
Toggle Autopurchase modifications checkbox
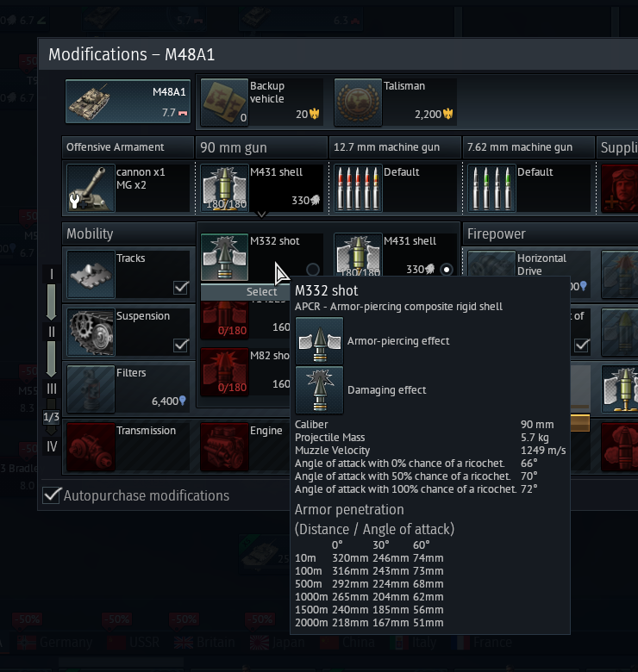click(x=52, y=495)
